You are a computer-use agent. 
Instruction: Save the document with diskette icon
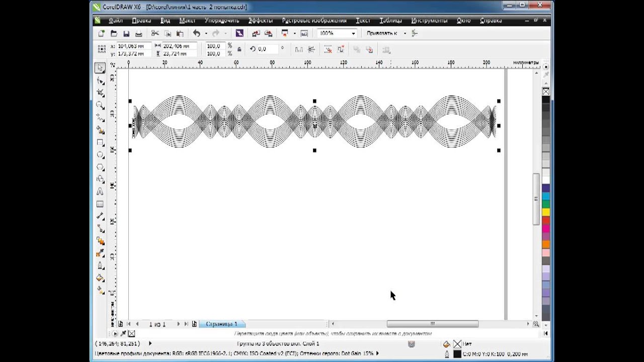click(126, 33)
